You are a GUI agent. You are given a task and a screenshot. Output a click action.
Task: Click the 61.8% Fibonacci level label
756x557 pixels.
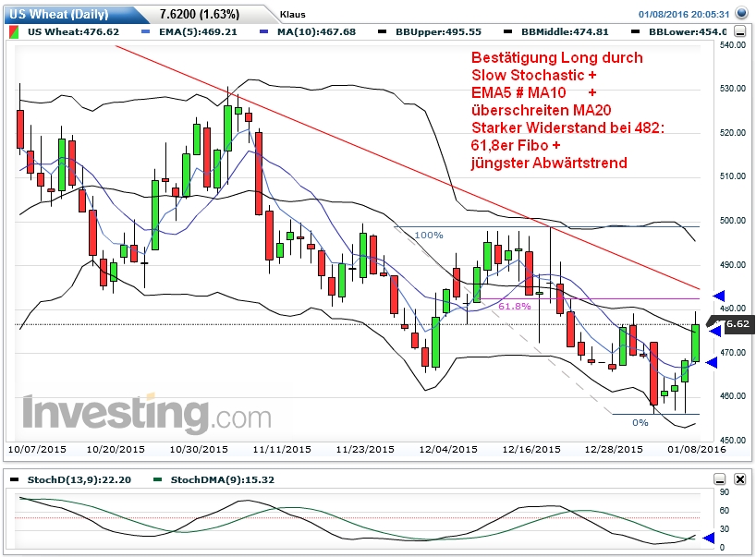tap(515, 306)
